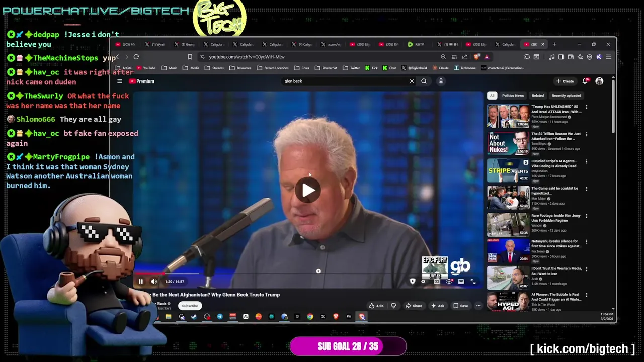644x362 pixels.
Task: Open a new browser tab
Action: (555, 44)
